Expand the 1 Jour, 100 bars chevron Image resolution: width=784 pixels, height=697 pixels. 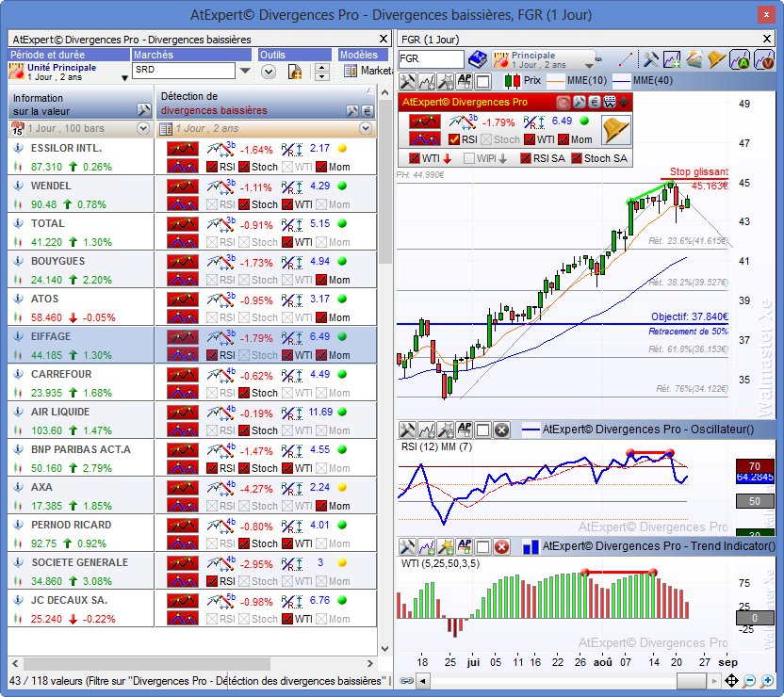click(143, 128)
